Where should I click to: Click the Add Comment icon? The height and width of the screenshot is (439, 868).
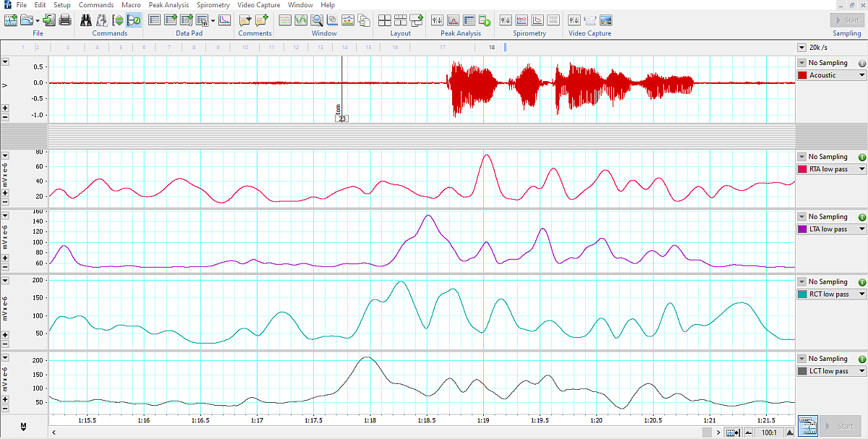pyautogui.click(x=262, y=20)
